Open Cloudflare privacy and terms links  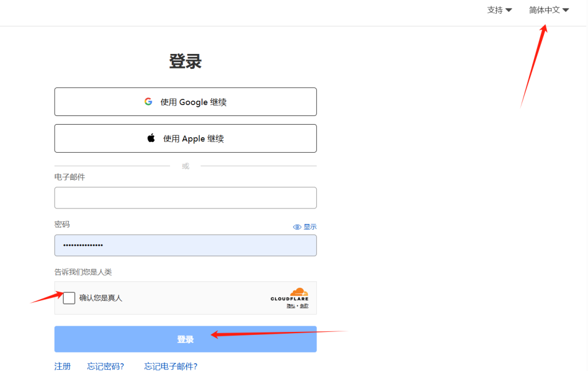[x=297, y=306]
